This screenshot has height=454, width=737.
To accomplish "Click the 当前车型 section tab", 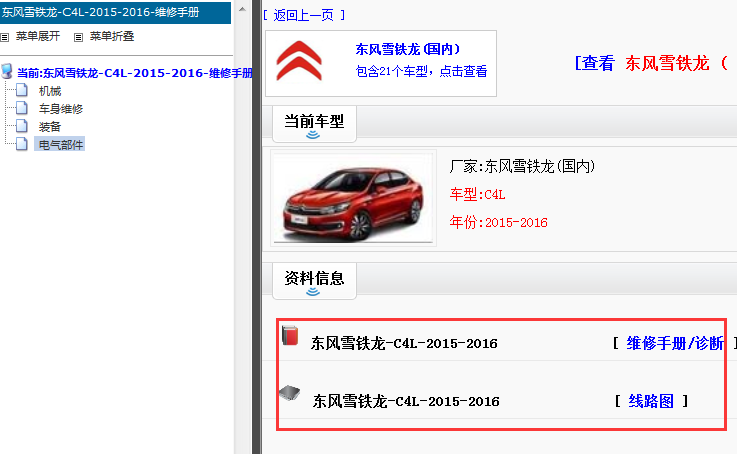I will [x=314, y=124].
